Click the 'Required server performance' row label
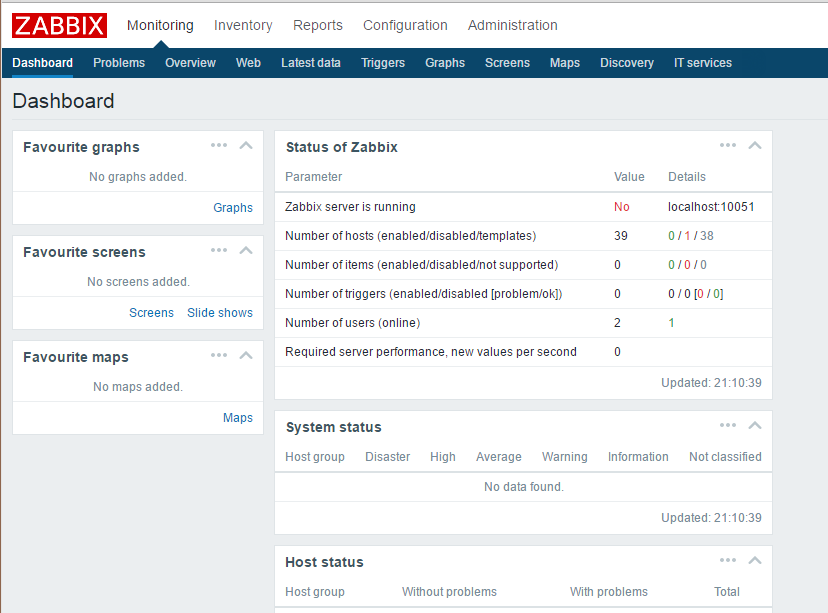This screenshot has width=828, height=613. (430, 352)
